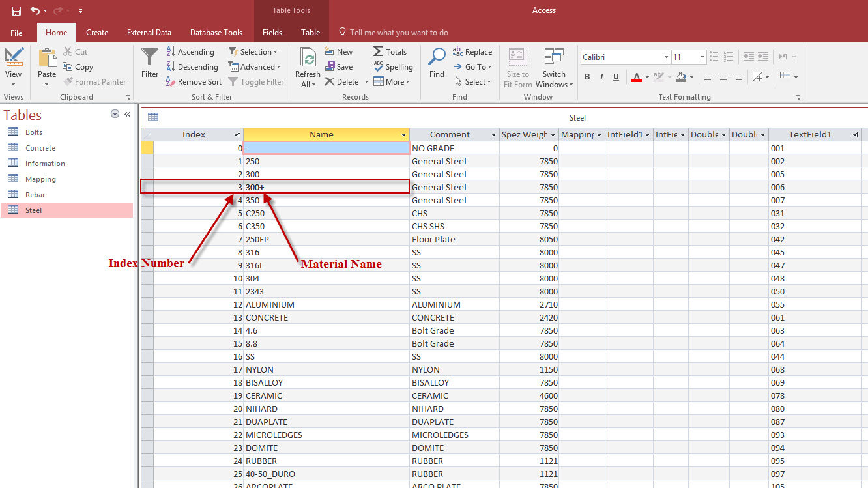868x488 pixels.
Task: Click the Replace command
Action: tap(472, 51)
